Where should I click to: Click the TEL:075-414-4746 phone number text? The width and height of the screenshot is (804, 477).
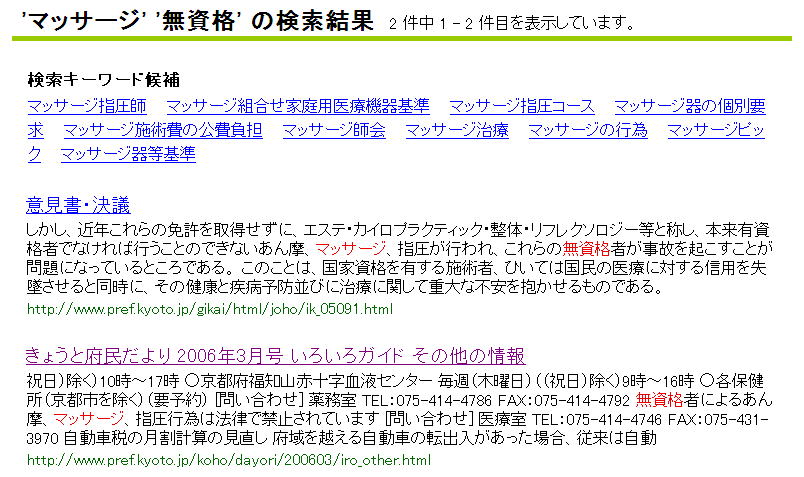[x=597, y=419]
